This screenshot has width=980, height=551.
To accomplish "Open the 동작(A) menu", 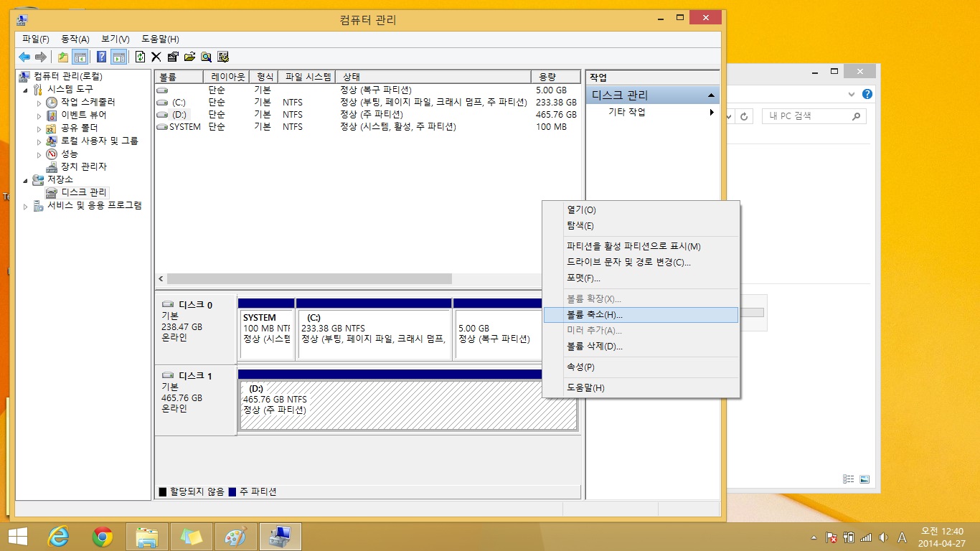I will point(75,39).
